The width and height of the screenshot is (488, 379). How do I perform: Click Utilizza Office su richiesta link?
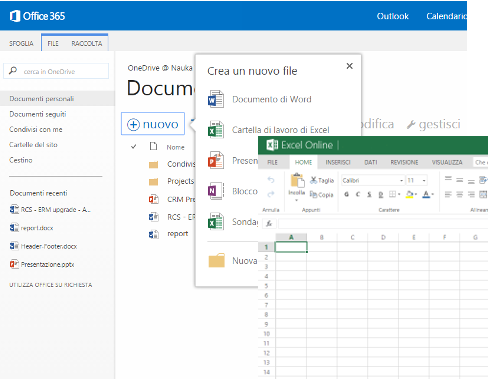(50, 285)
